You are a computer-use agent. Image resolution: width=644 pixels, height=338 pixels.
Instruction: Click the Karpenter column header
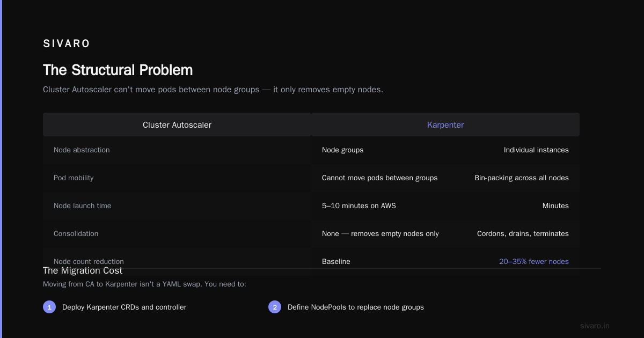pyautogui.click(x=445, y=124)
